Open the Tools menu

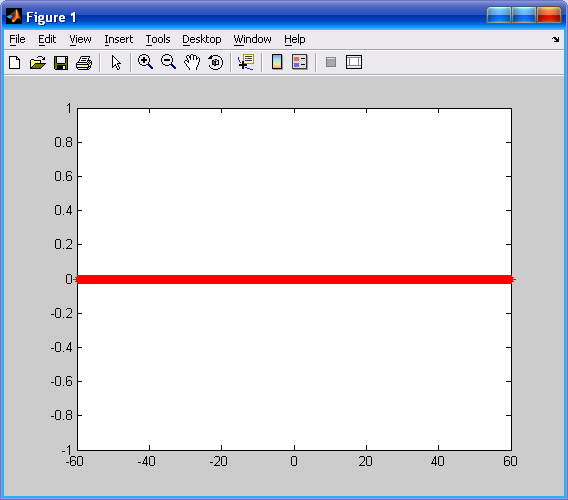(158, 39)
